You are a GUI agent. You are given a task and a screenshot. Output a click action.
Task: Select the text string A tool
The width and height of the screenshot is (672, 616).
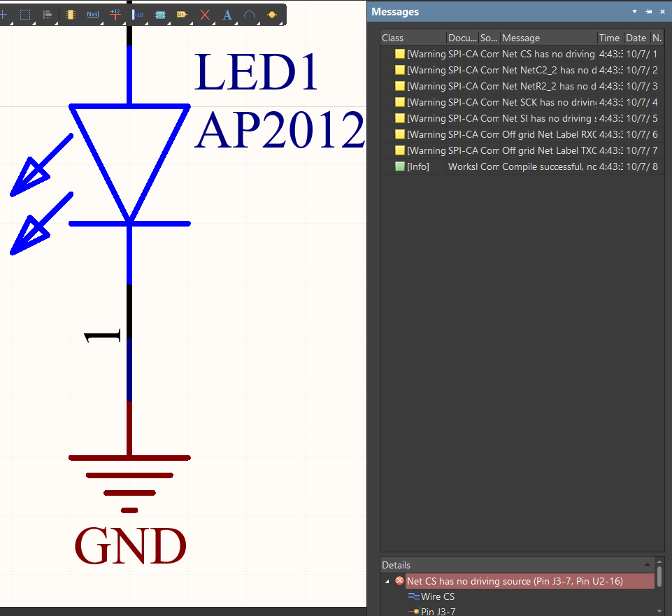coord(227,15)
